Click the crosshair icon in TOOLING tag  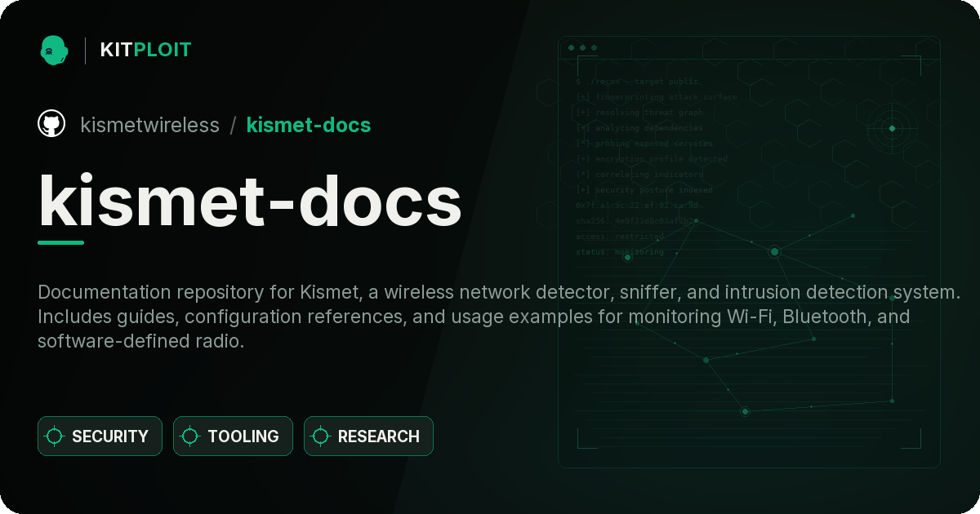pos(190,436)
